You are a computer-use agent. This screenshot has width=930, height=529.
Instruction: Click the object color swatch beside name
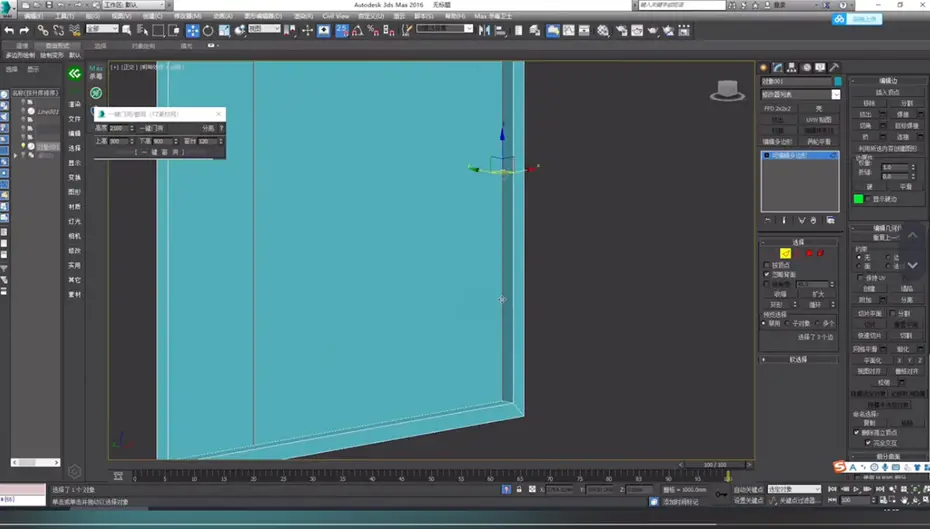pos(837,81)
